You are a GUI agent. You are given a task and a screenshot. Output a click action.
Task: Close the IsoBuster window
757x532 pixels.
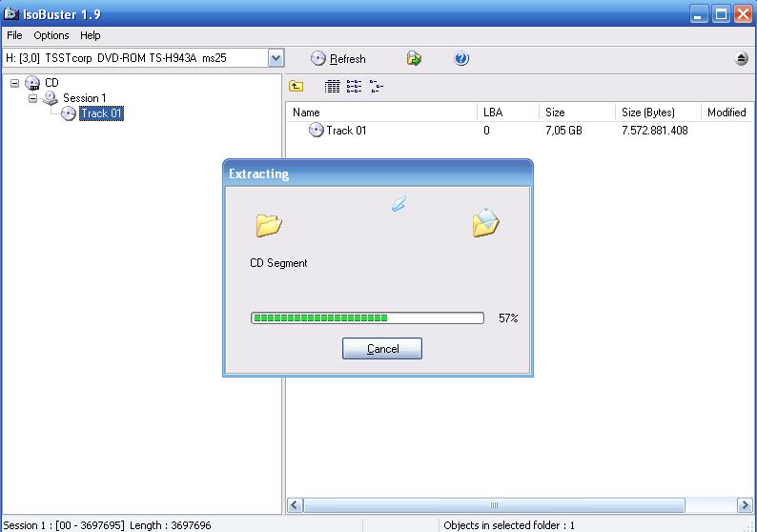coord(744,14)
